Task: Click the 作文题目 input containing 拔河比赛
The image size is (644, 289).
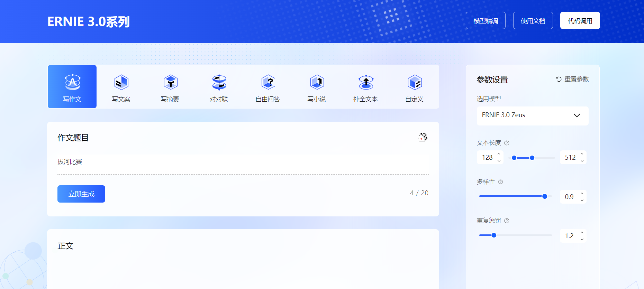Action: (x=243, y=162)
